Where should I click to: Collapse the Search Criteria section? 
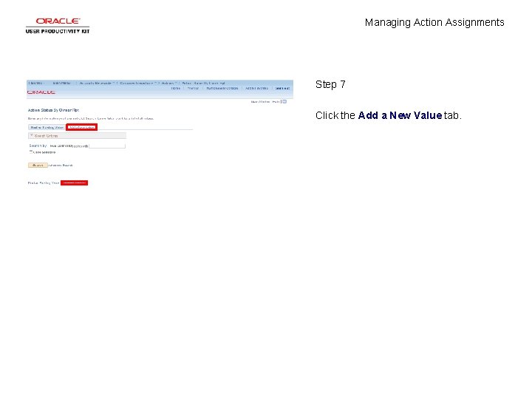pos(32,136)
